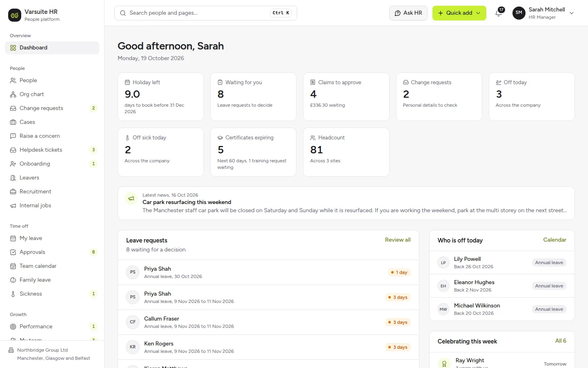Open the Waiting for you card
Viewport: 588px width, 368px height.
click(x=253, y=97)
